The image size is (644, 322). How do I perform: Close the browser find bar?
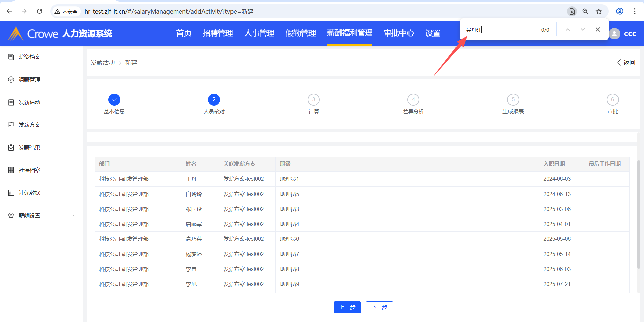tap(598, 30)
